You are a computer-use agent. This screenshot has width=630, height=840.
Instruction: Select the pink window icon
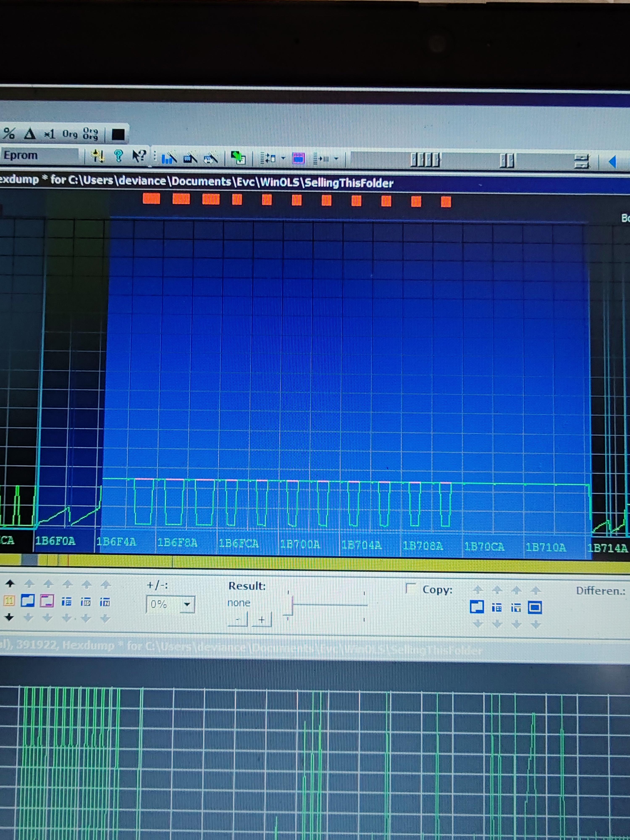pyautogui.click(x=47, y=601)
